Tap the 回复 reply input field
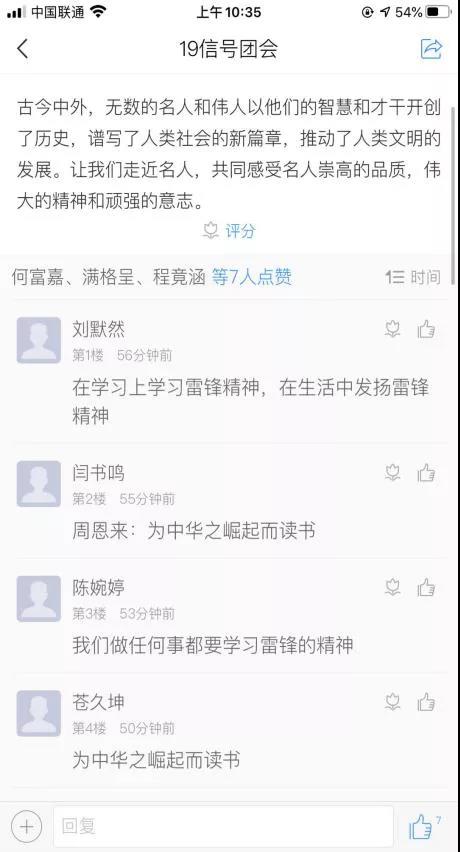This screenshot has width=460, height=852. point(223,826)
